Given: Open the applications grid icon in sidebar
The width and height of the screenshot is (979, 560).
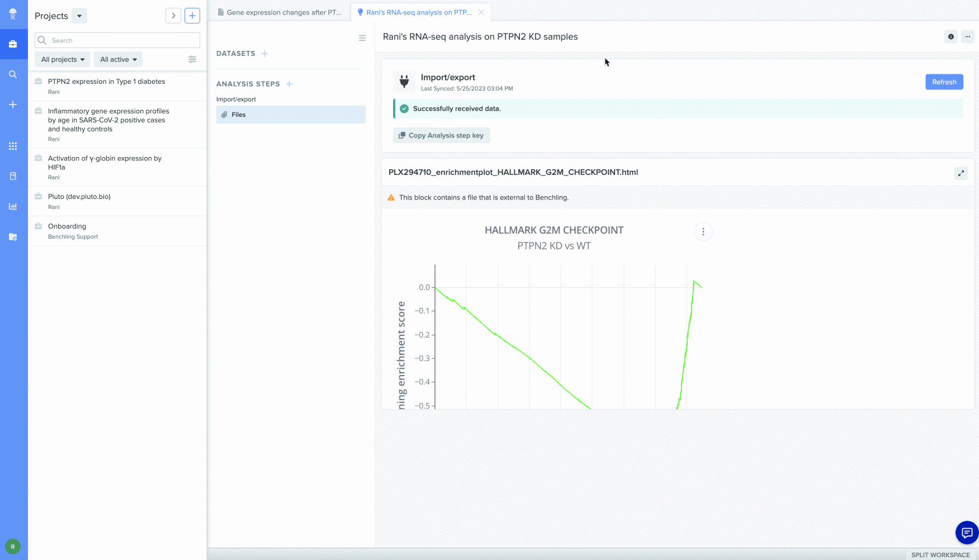Looking at the screenshot, I should [13, 146].
